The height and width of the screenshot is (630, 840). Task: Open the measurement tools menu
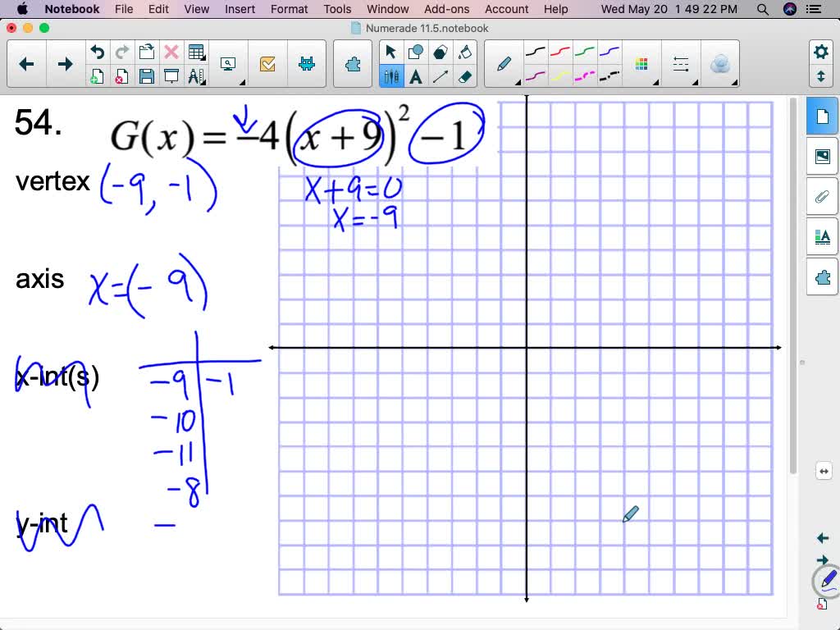pyautogui.click(x=198, y=77)
